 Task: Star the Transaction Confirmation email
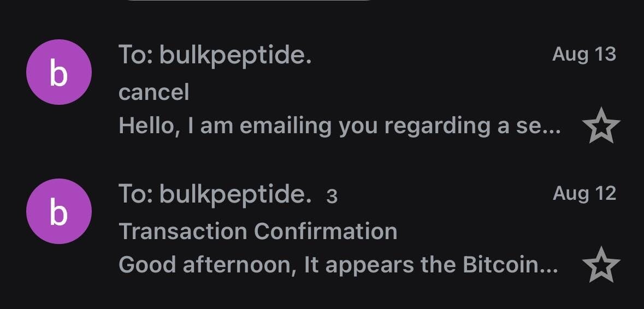click(601, 266)
